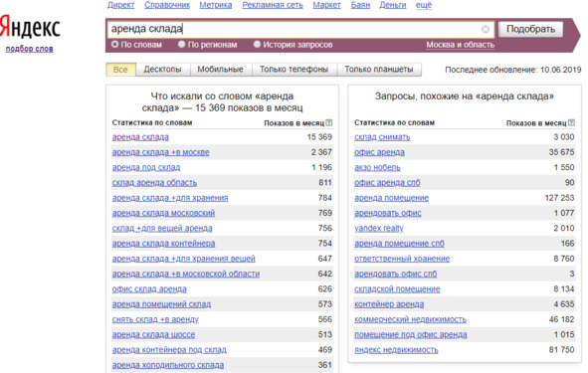Open the 'склад +для вещей аренда' query

162,229
